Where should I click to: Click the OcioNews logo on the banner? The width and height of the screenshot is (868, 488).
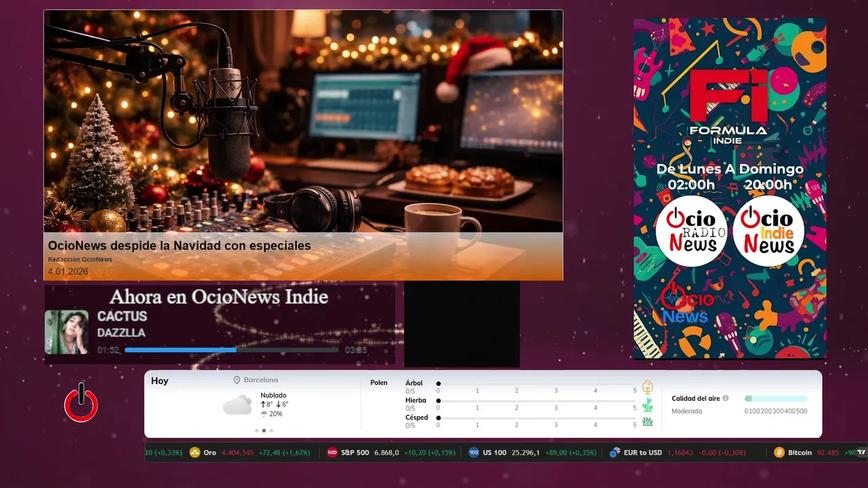(688, 304)
